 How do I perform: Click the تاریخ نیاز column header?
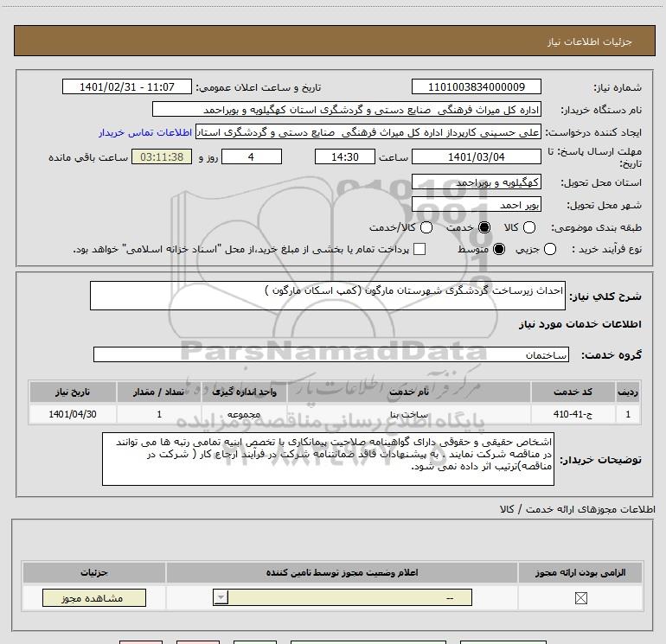tap(73, 392)
